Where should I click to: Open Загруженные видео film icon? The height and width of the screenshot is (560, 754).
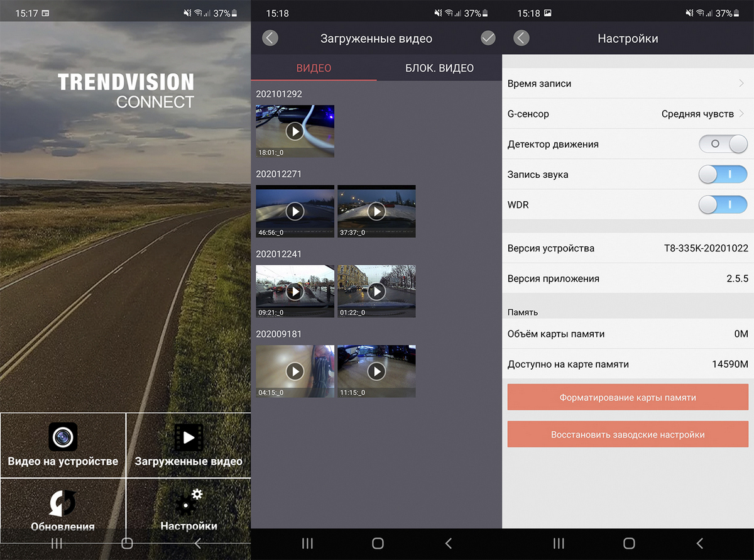tap(188, 437)
